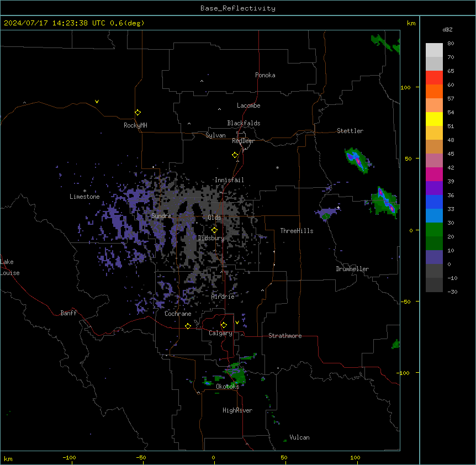Choose the royal blue 33-36 dBZ legend band
The height and width of the screenshot is (465, 476).
[434, 202]
